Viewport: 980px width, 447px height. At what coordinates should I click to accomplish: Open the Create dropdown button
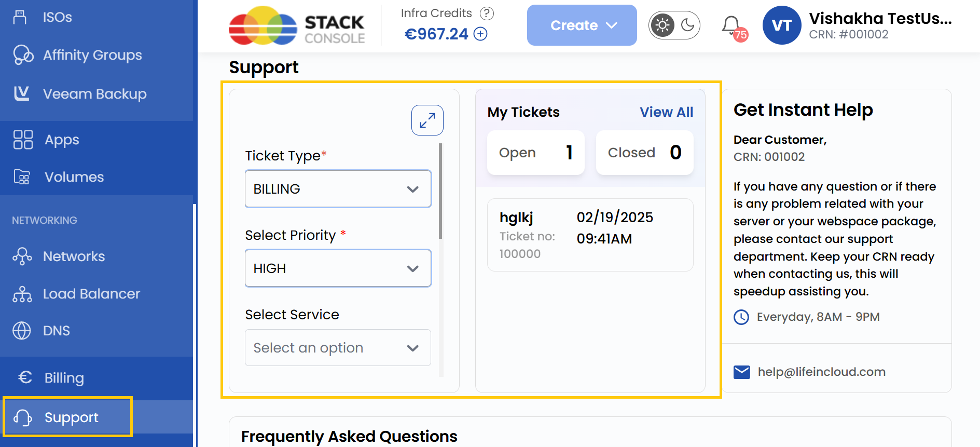(x=582, y=25)
